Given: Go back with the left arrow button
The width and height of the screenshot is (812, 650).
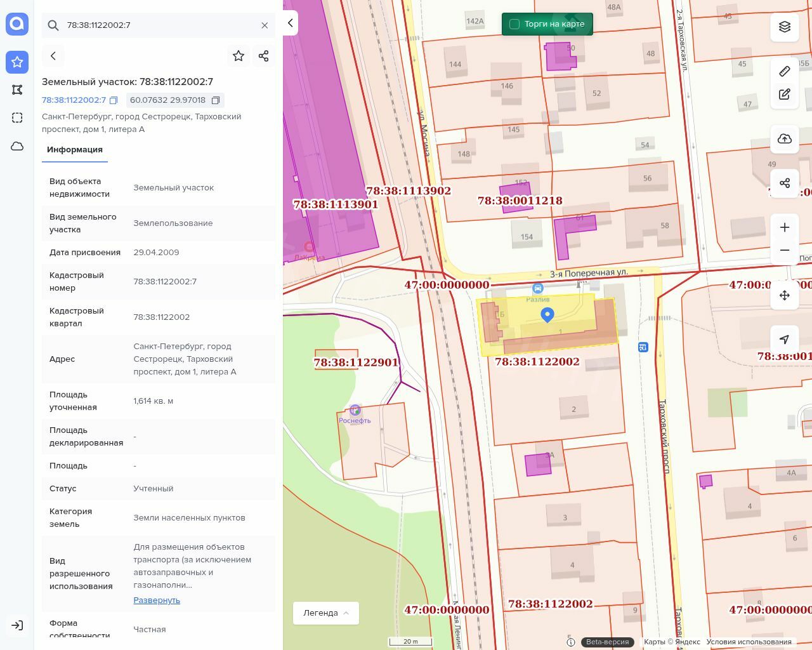Looking at the screenshot, I should point(53,56).
